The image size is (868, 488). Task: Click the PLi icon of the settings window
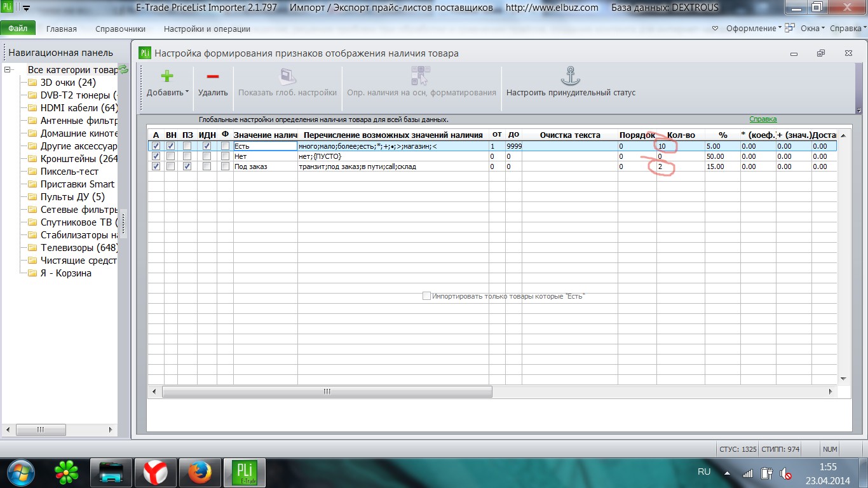click(145, 53)
